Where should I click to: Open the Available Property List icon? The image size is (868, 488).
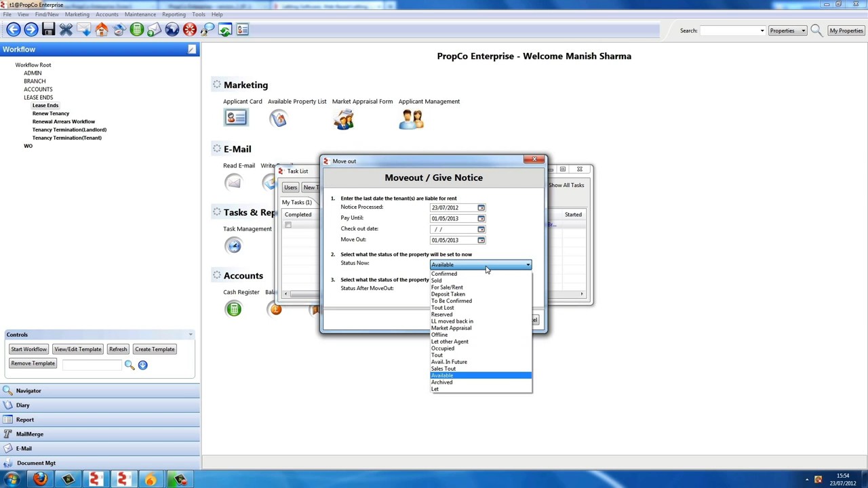pyautogui.click(x=279, y=119)
